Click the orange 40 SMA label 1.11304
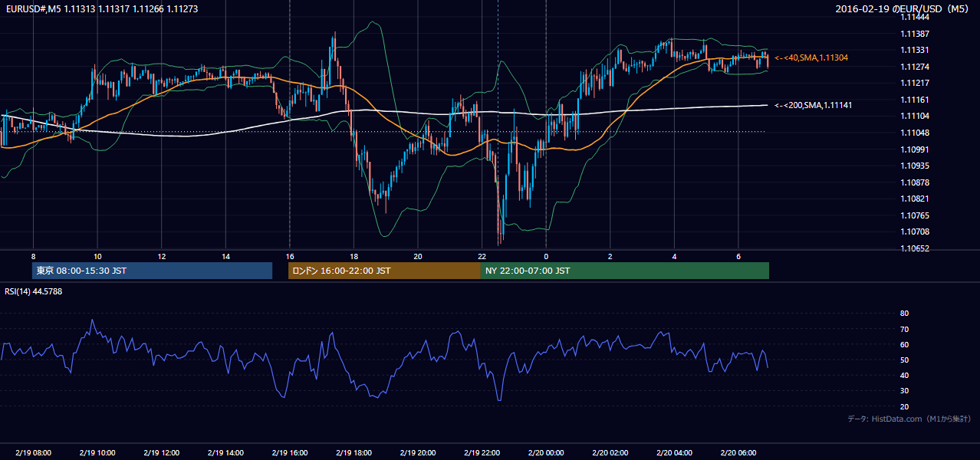980x460 pixels. coord(811,58)
